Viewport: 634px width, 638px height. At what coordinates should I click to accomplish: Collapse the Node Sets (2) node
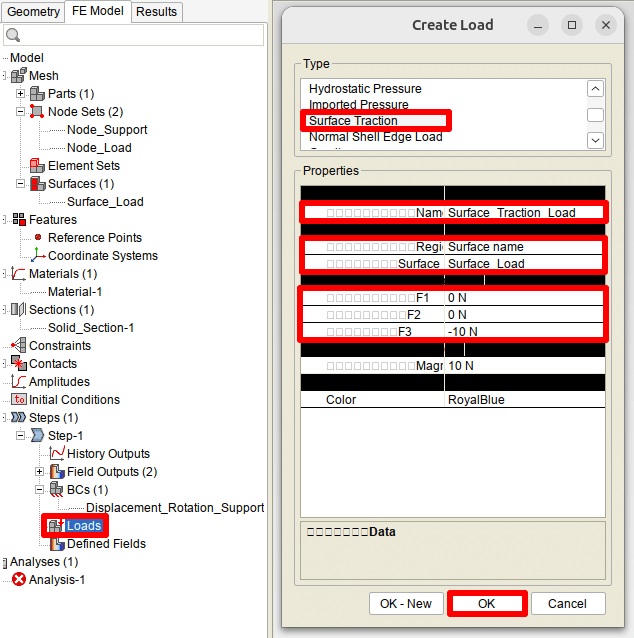click(20, 111)
